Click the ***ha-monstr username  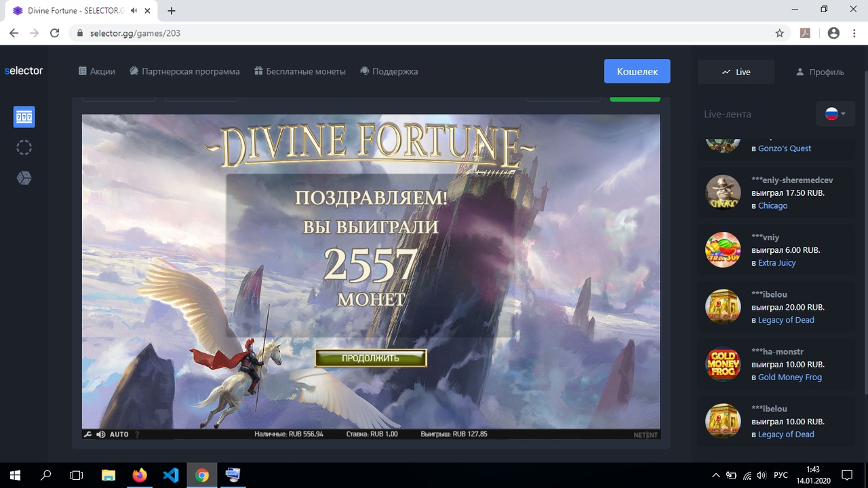tap(778, 352)
